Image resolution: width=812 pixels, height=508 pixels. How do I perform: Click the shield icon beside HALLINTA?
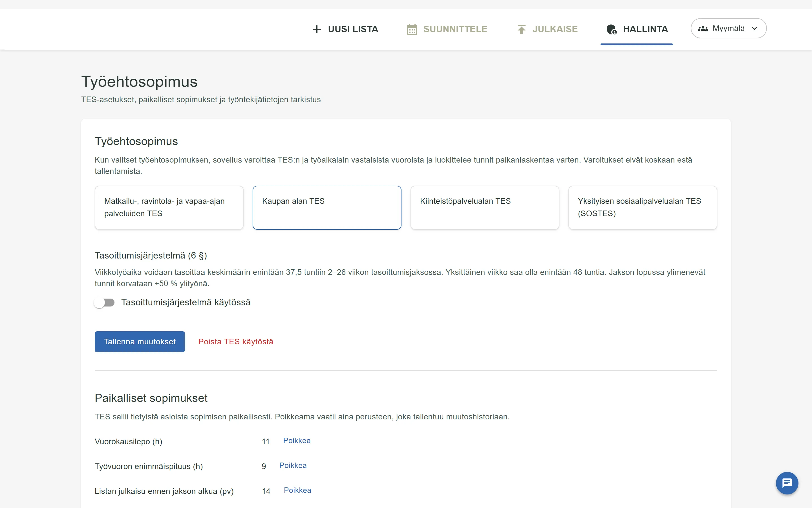click(611, 29)
